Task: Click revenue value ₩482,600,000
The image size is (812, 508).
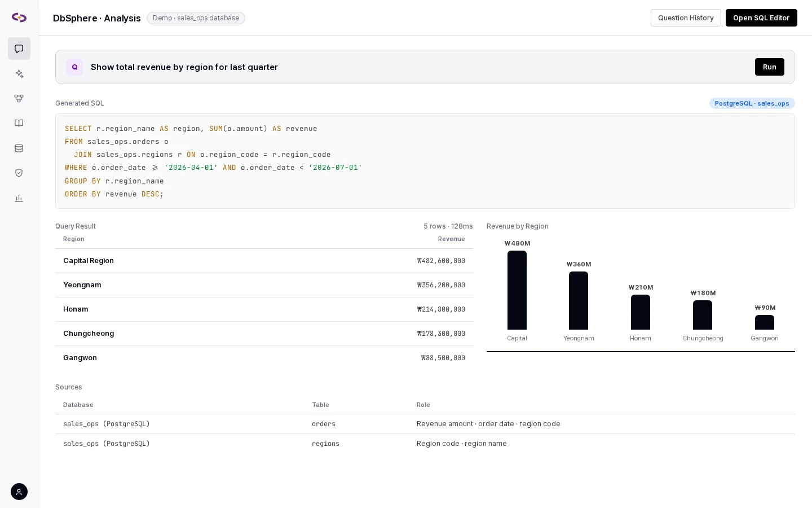Action: pos(441,261)
